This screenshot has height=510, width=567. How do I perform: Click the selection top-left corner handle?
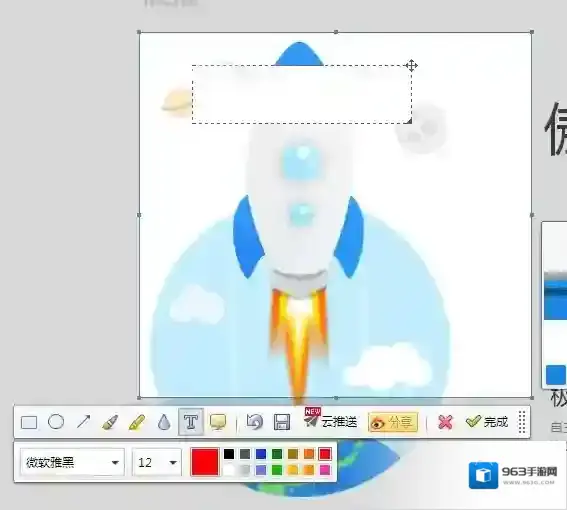pyautogui.click(x=140, y=32)
